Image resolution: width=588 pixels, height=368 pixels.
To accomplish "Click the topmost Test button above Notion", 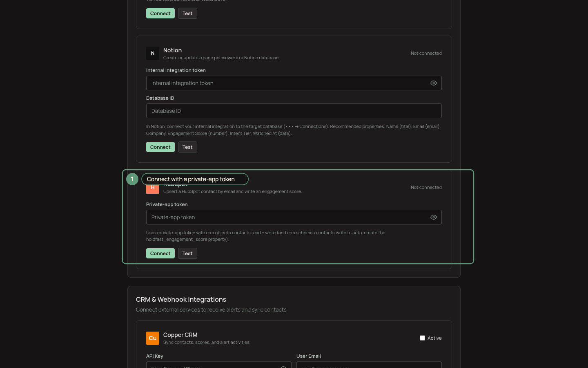I will pos(187,13).
